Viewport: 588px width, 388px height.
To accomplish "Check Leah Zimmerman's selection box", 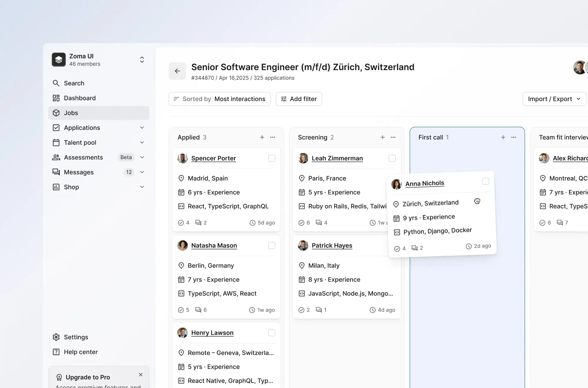I will point(392,158).
